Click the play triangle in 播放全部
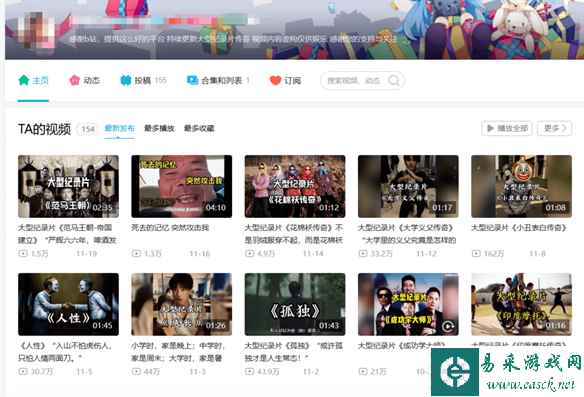584x397 pixels. pos(490,128)
